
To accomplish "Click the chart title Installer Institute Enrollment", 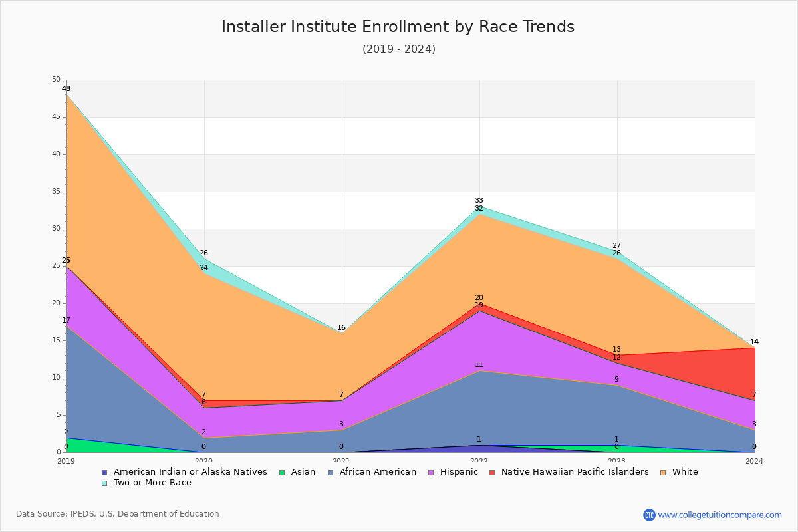I will (398, 27).
